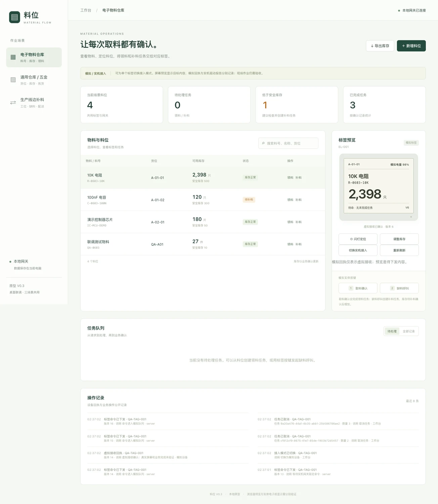Viewport: 438px width, 504px height.
Task: Click the 接入模式已切换 · QA-TAG-001 log entry
Action: 338,455
